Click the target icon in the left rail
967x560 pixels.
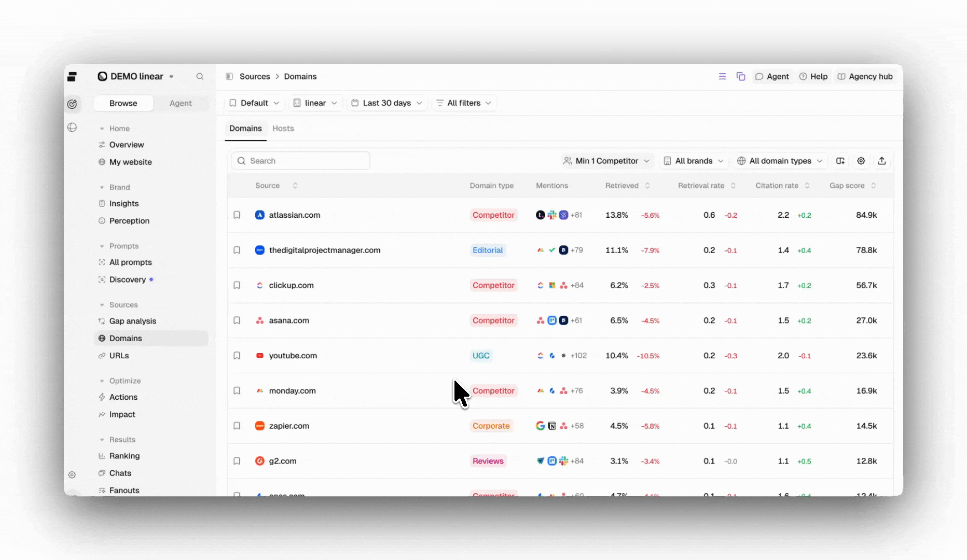point(72,104)
